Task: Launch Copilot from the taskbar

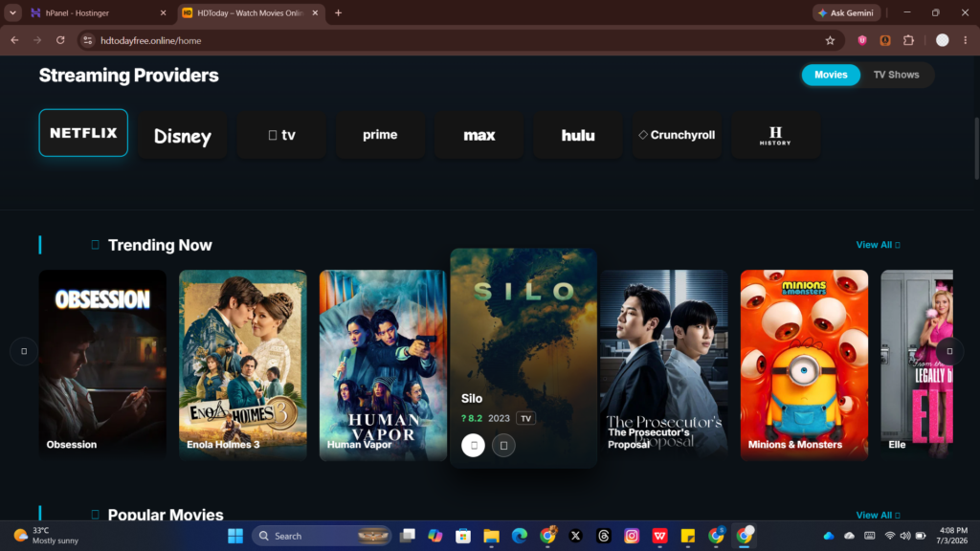Action: pos(435,536)
